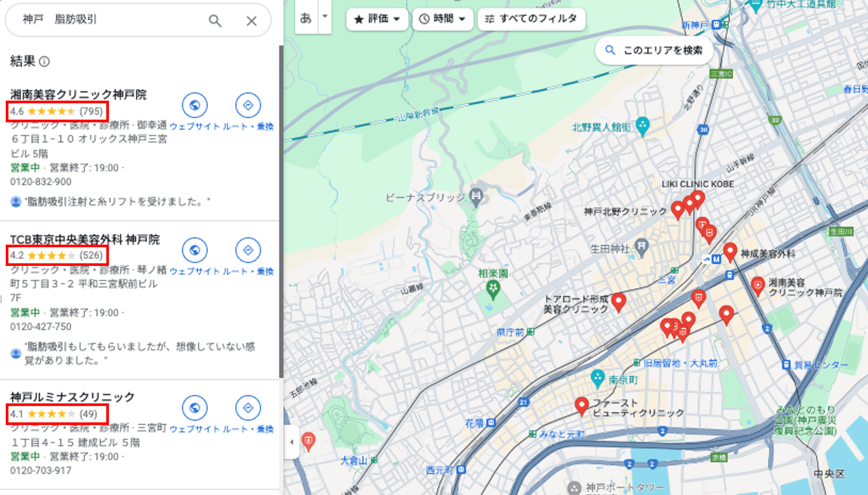This screenshot has width=868, height=495.
Task: Click map pin for 神成美容外科
Action: [730, 252]
